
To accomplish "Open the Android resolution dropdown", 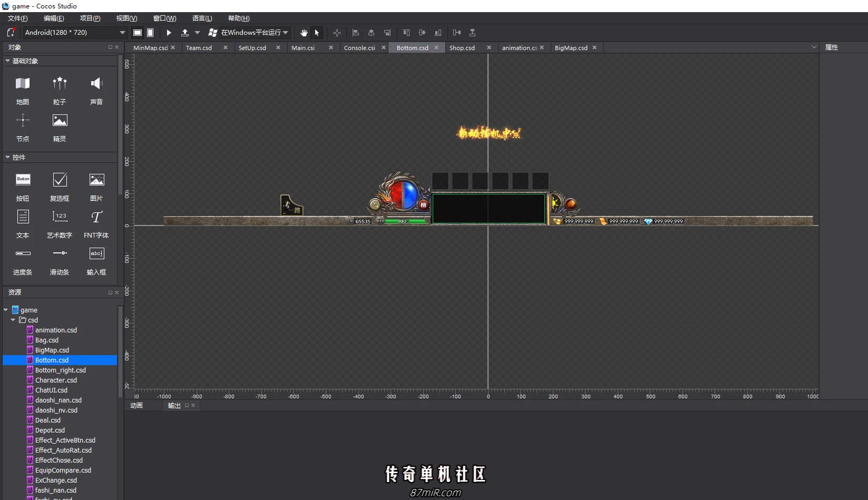I will pyautogui.click(x=75, y=33).
